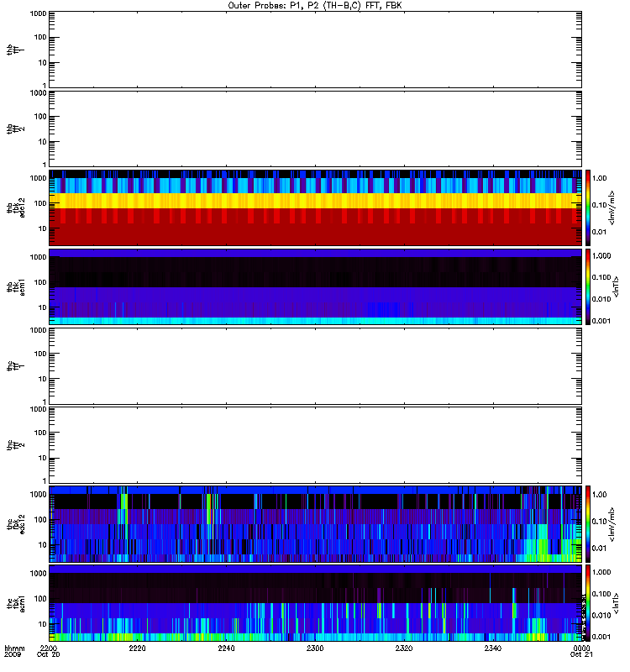Click the '10' tick label of thb fbk edc12 panel

[42, 228]
